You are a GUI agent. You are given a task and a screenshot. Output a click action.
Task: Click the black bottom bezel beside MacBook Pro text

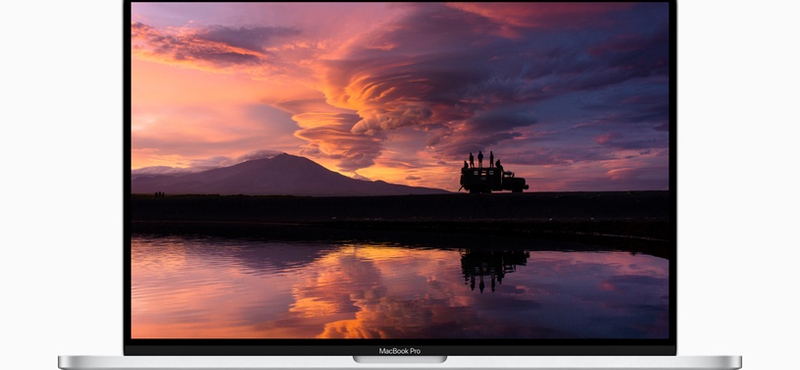(x=255, y=350)
